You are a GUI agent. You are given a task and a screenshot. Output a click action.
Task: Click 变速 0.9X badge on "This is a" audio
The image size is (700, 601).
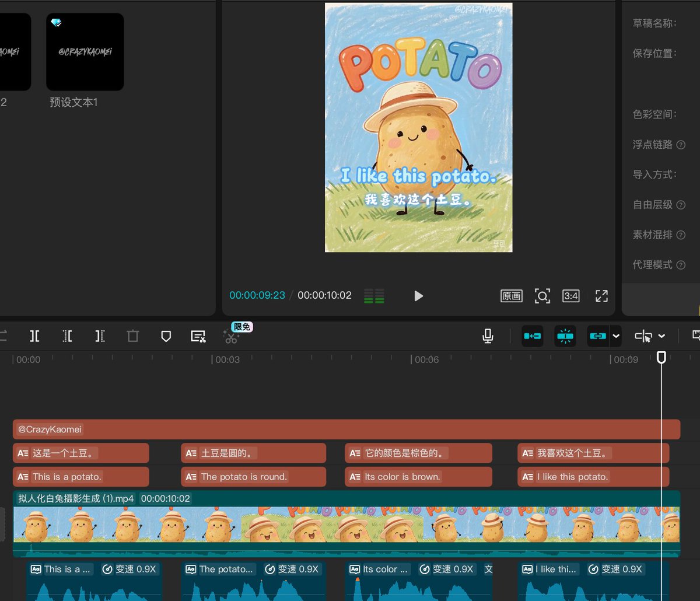point(129,569)
